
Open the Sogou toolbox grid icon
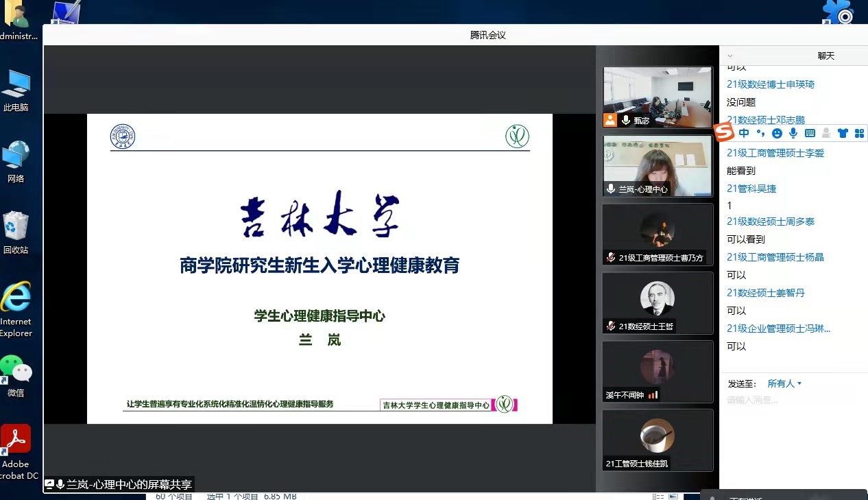coord(859,133)
